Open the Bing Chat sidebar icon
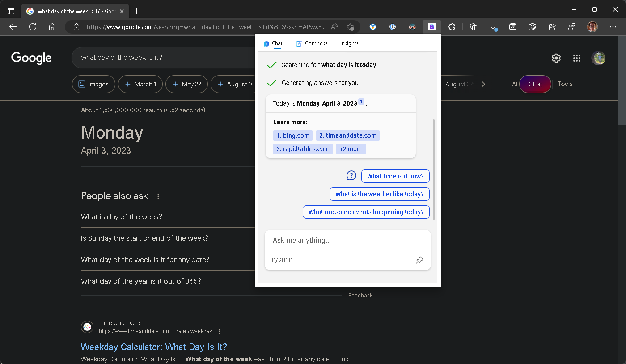The image size is (626, 364). pyautogui.click(x=431, y=27)
